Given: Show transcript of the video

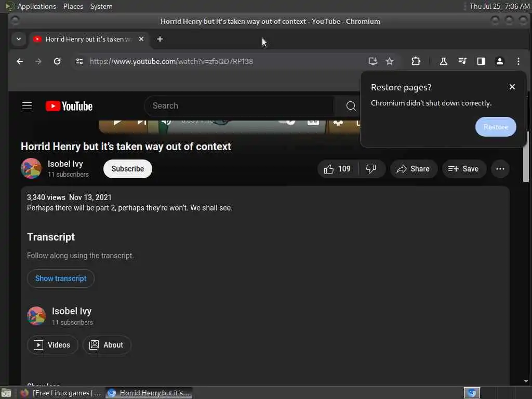Looking at the screenshot, I should pos(61,278).
